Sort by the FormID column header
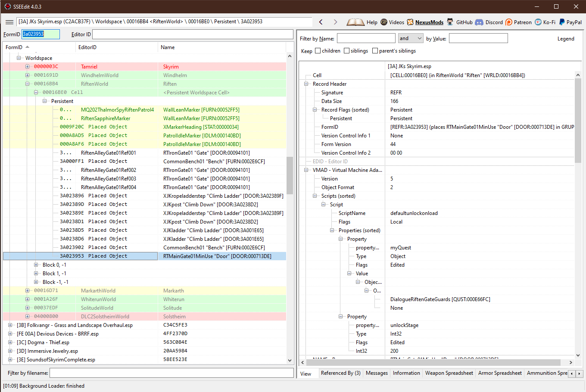 click(39, 47)
